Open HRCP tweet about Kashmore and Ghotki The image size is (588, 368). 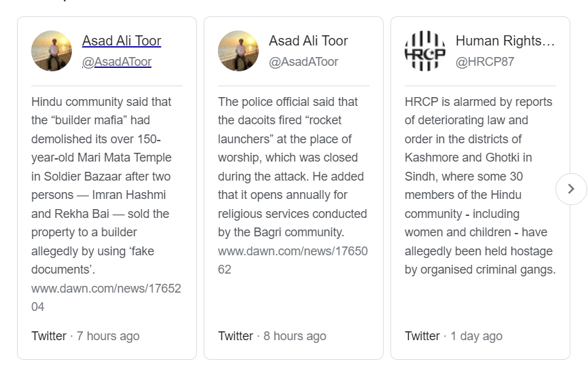pos(480,185)
